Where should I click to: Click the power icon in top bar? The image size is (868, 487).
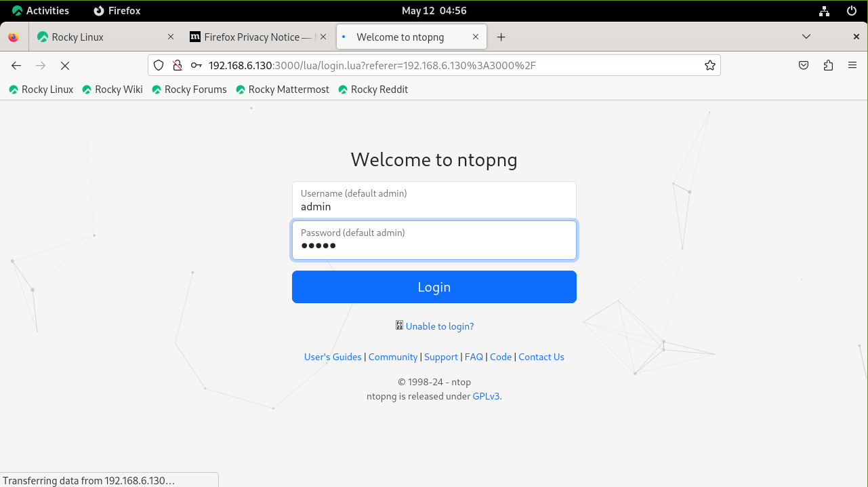[852, 11]
